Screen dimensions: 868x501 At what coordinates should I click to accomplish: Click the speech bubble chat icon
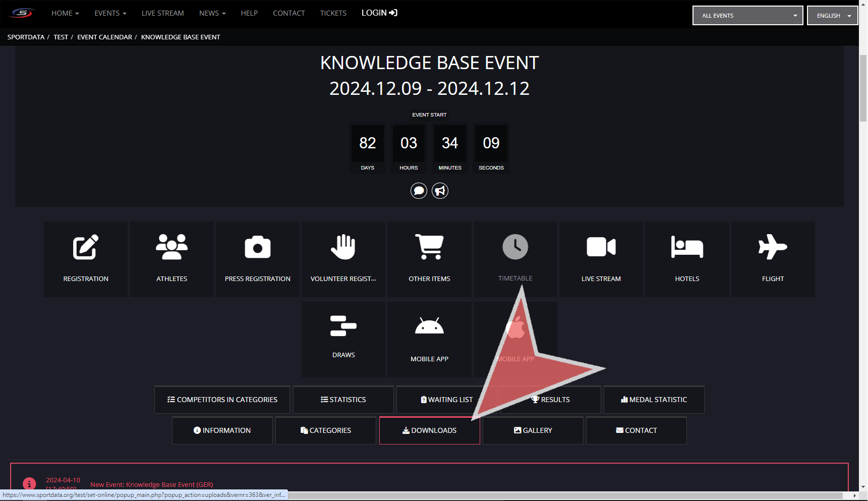(419, 191)
